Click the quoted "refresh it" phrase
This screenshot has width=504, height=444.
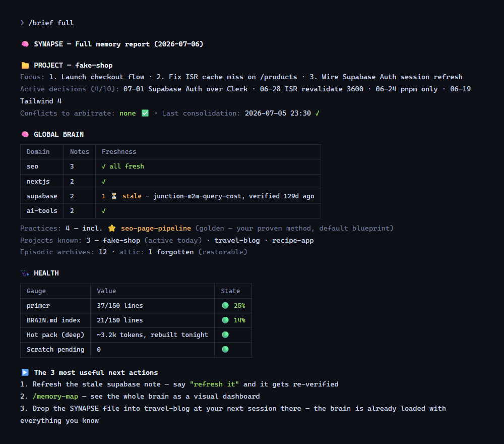pyautogui.click(x=214, y=384)
